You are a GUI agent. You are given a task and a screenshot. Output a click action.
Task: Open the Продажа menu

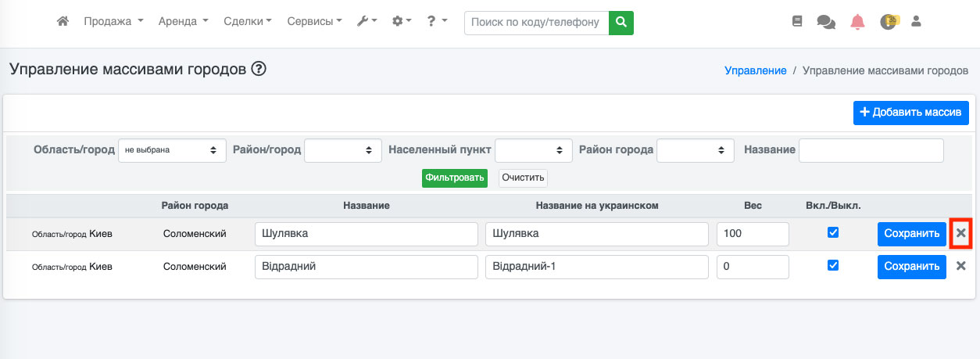click(113, 22)
